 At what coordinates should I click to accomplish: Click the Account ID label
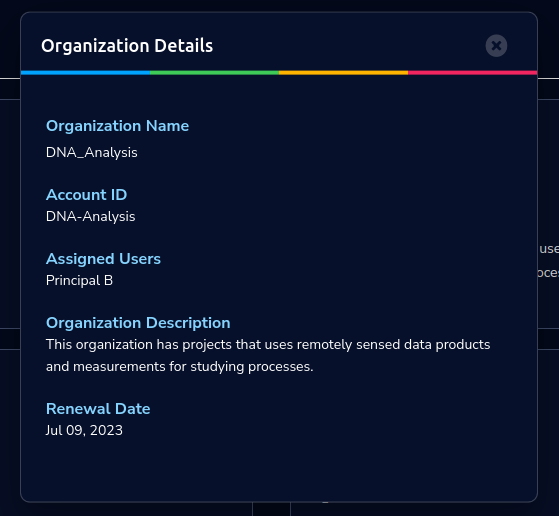86,195
